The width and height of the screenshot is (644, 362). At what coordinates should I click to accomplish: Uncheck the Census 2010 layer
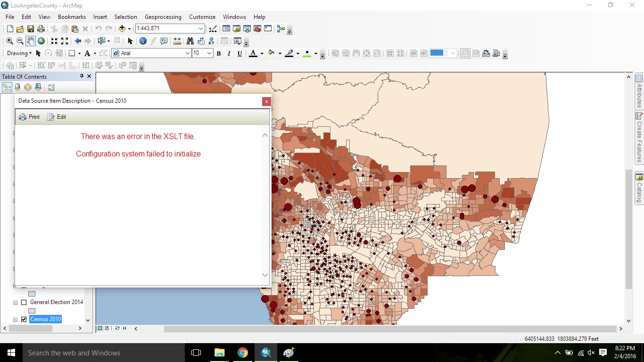tap(24, 319)
